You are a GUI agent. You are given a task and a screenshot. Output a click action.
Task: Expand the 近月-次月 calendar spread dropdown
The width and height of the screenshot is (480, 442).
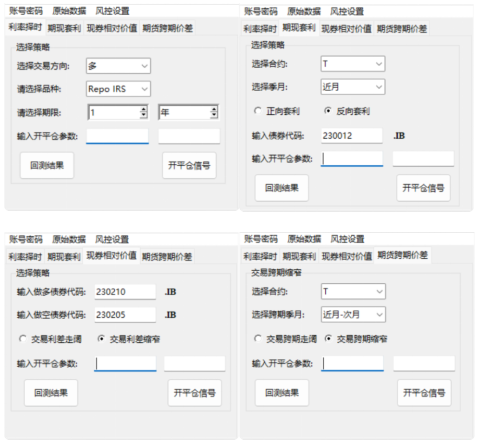(353, 314)
